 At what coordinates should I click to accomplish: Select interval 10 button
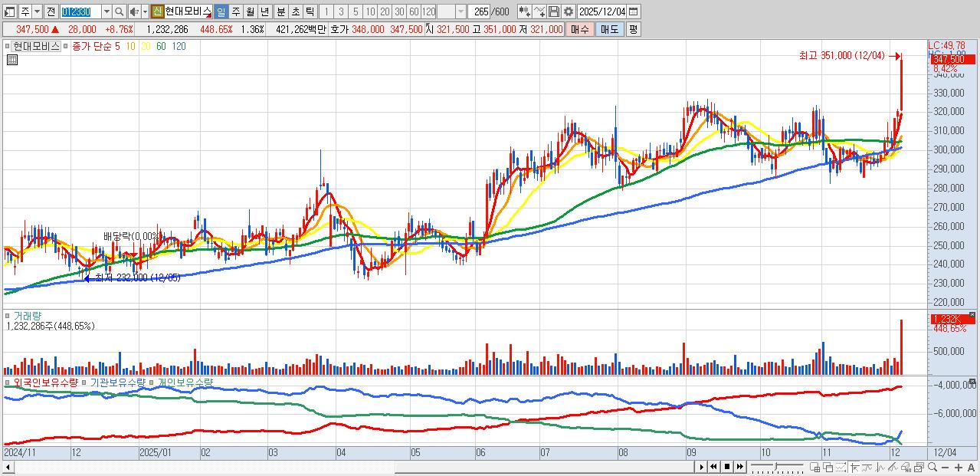point(370,11)
